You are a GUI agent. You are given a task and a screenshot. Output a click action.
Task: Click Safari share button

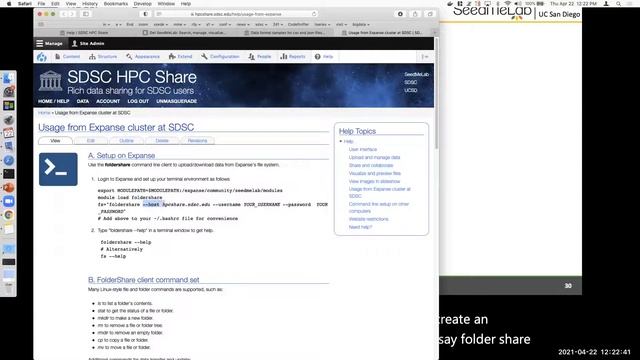point(415,14)
